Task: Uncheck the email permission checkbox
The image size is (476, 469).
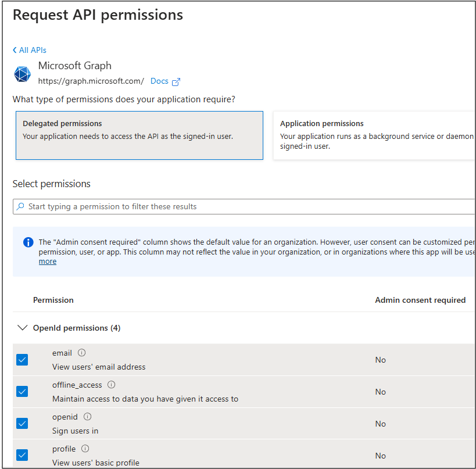Action: [22, 360]
